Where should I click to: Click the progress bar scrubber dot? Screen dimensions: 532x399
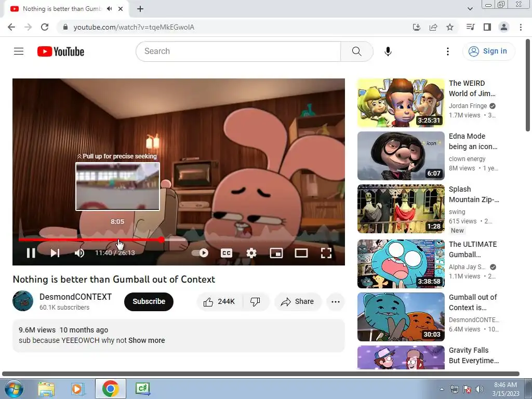162,240
